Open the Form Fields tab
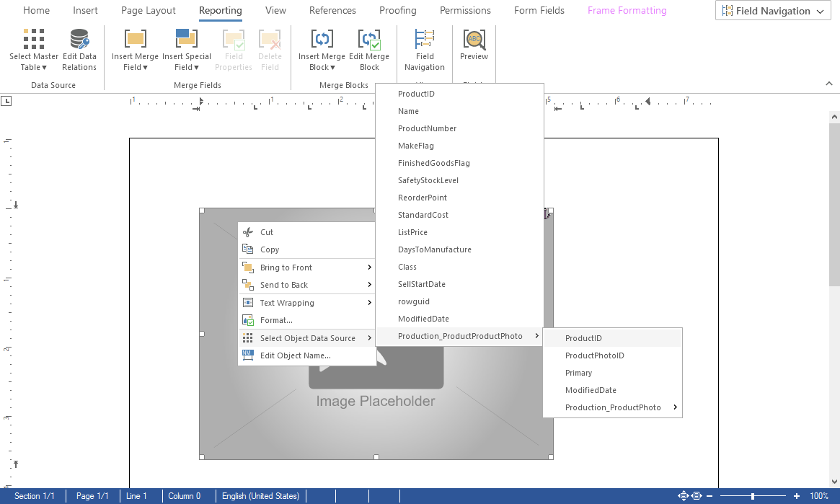840x504 pixels. pos(539,10)
